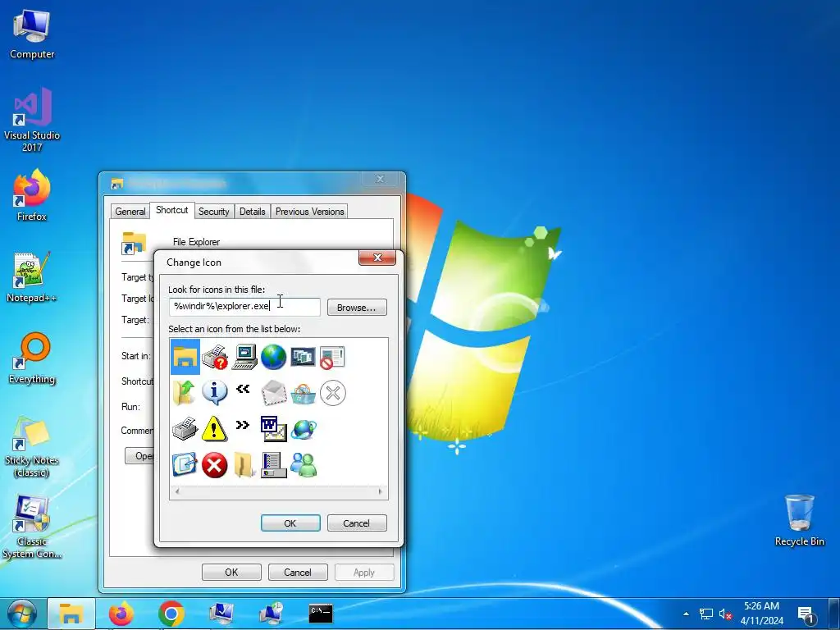Cancel the Change Icon dialog
Viewport: 840px width, 630px height.
tap(357, 523)
